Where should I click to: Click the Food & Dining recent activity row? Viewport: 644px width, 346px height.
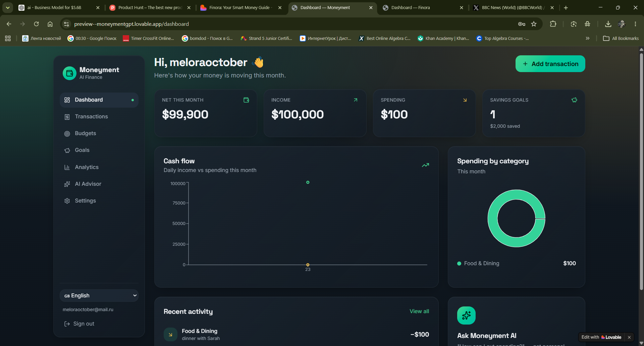[x=296, y=334]
